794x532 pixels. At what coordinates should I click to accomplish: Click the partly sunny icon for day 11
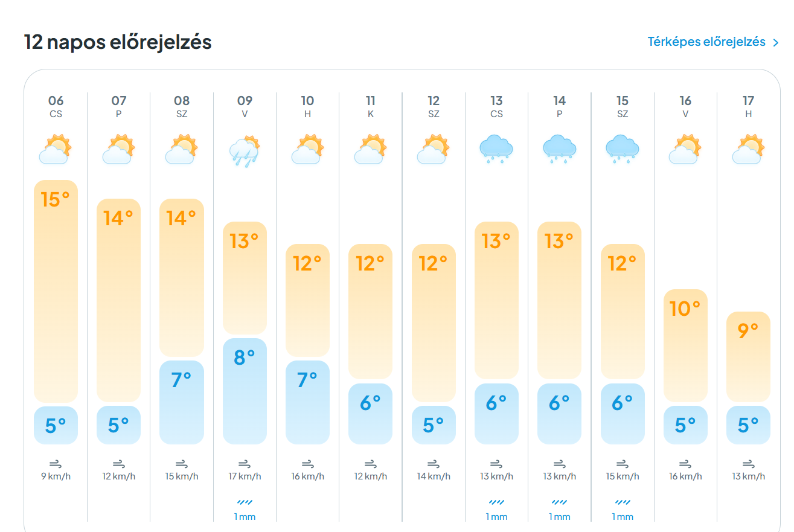[371, 150]
